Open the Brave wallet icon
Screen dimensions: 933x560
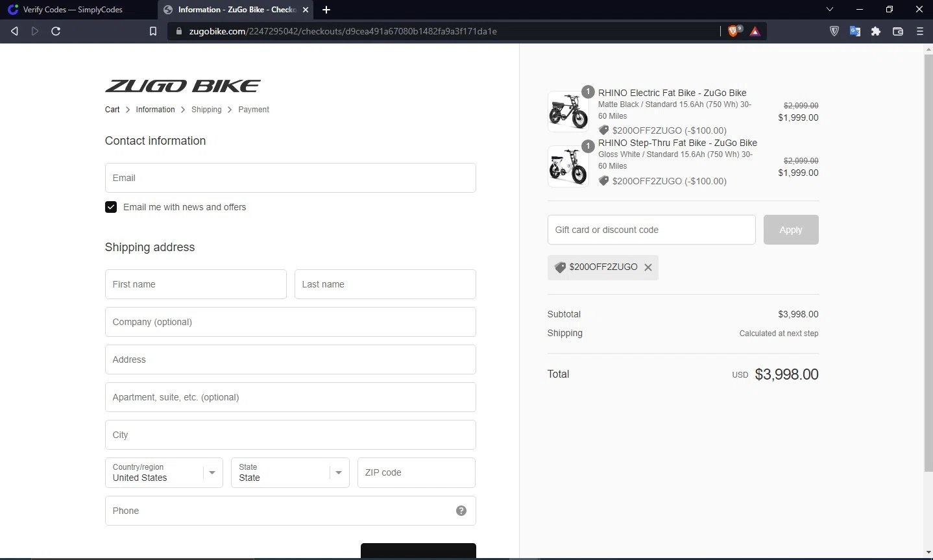tap(898, 31)
